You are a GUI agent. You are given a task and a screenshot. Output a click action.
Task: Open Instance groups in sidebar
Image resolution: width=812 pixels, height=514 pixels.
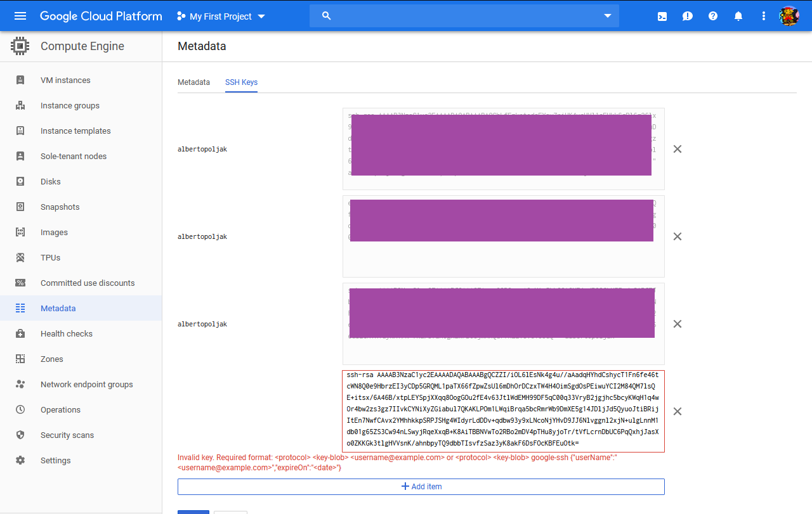tap(70, 106)
